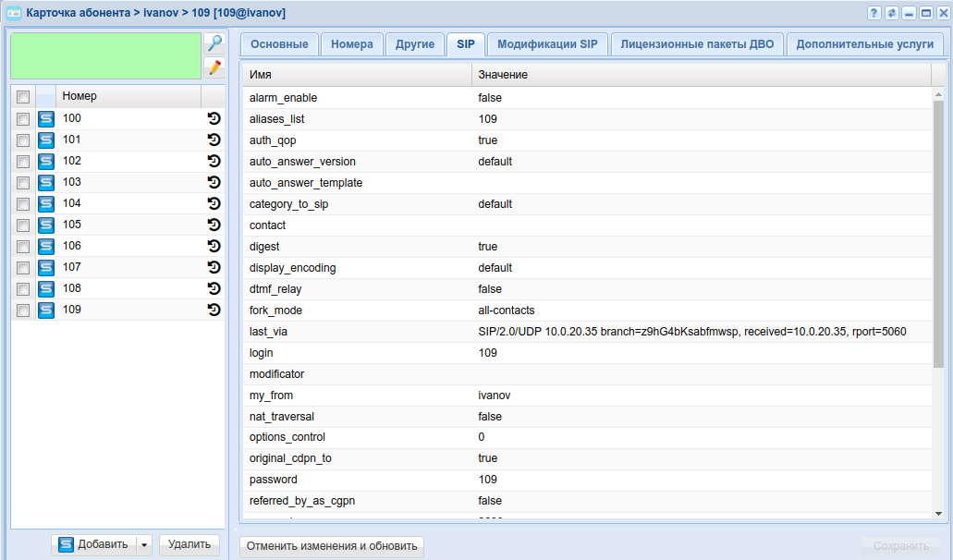Click the alarm_enable parameter name

tap(283, 98)
